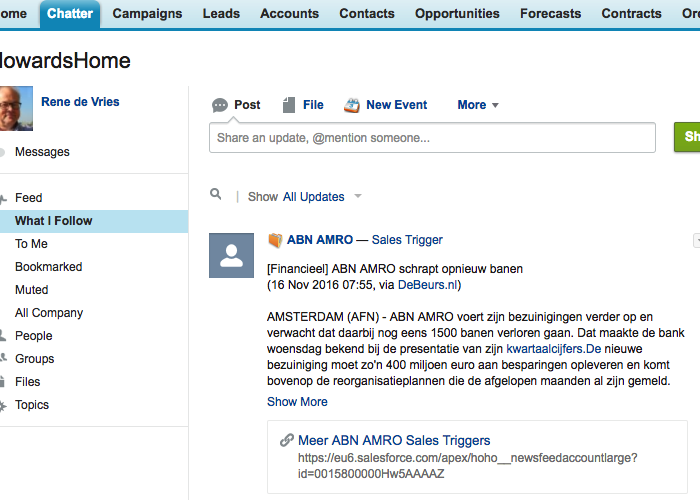Click the salesforce.com newsfeed URL text
Image resolution: width=700 pixels, height=500 pixels.
pyautogui.click(x=467, y=466)
